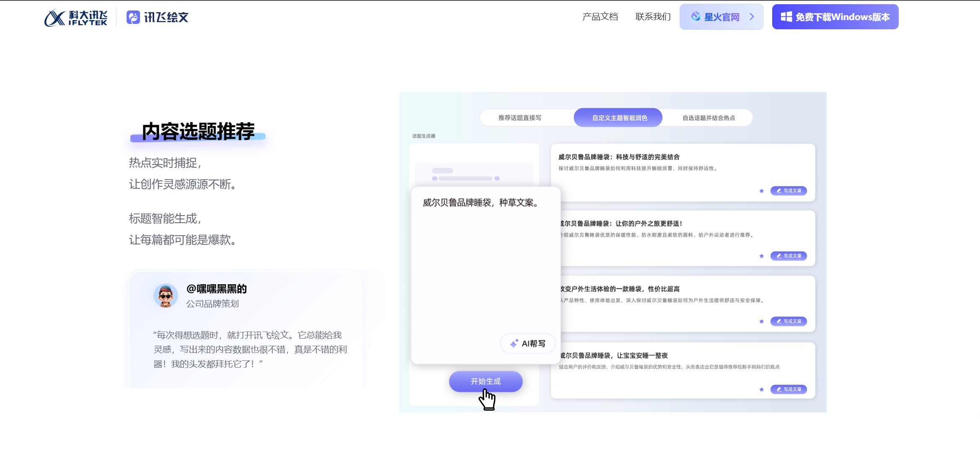Switch to the 自定义主题智能润色 tab
980x468 pixels.
[619, 118]
